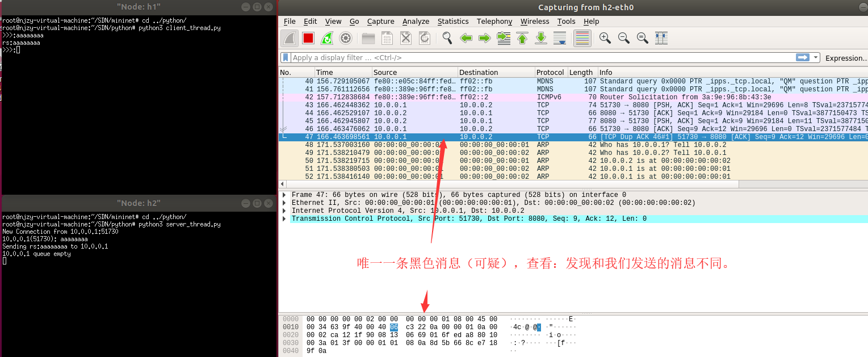Expand Transmission Control Protocol row

[x=284, y=219]
